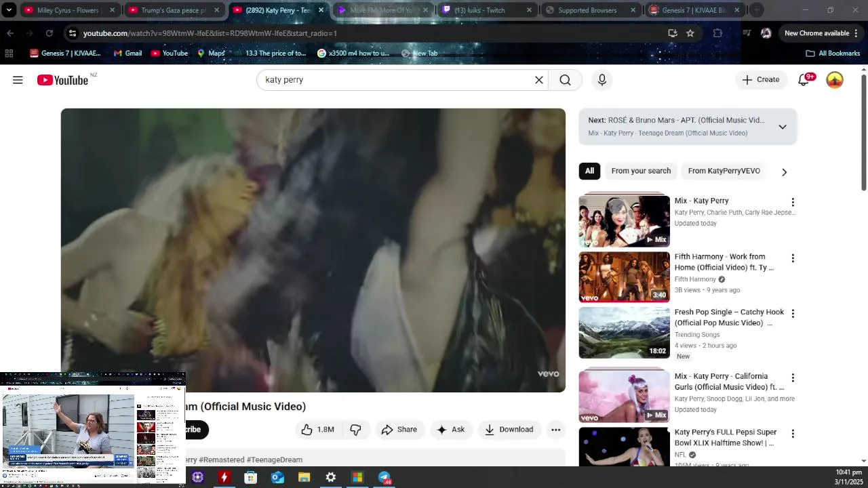Screen dimensions: 868x488
Task: Open the Maps bookmark
Action: [211, 54]
